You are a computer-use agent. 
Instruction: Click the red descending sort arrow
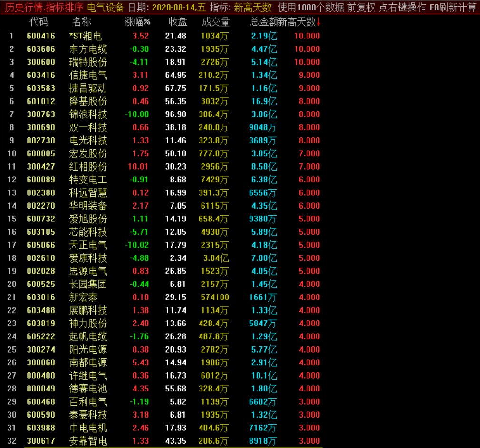318,22
